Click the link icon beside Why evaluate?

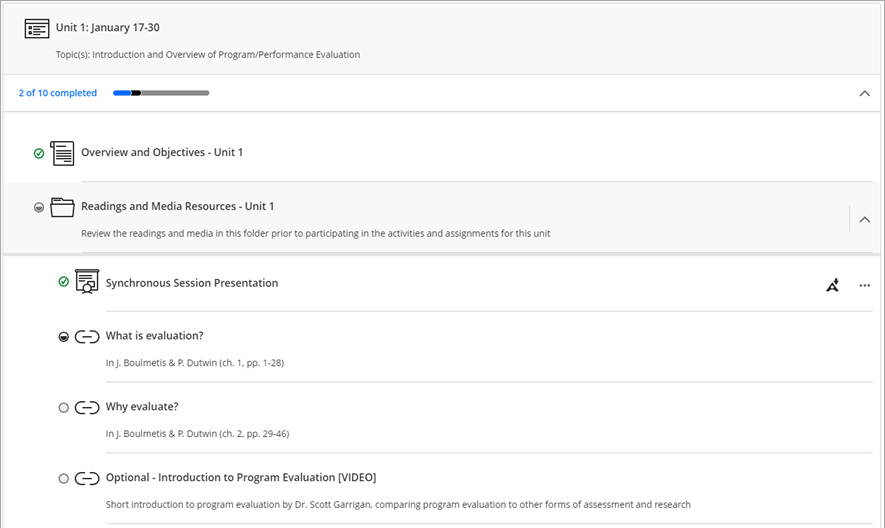pos(87,407)
